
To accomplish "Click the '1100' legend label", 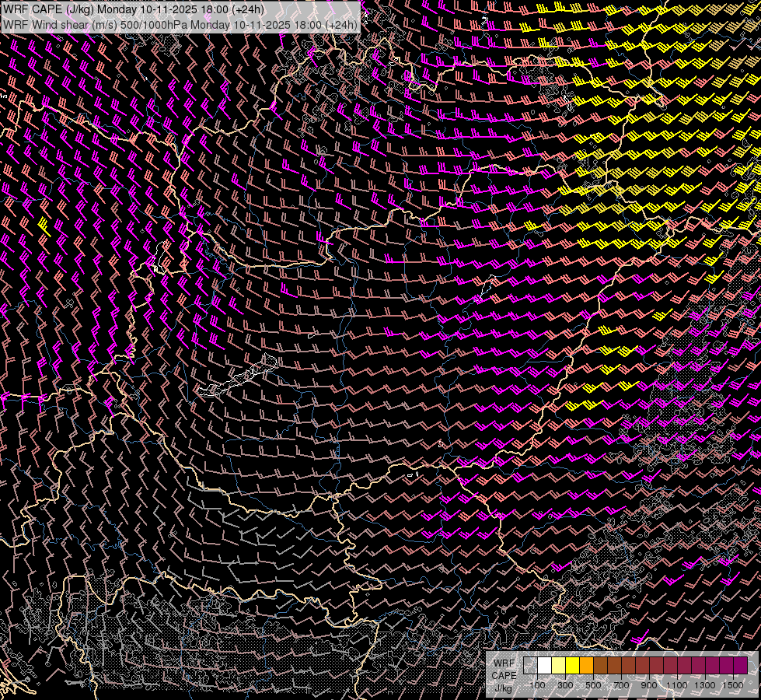I will point(676,685).
